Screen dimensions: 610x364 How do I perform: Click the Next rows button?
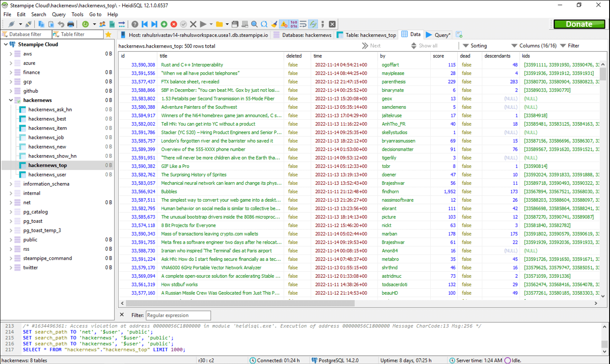point(371,46)
